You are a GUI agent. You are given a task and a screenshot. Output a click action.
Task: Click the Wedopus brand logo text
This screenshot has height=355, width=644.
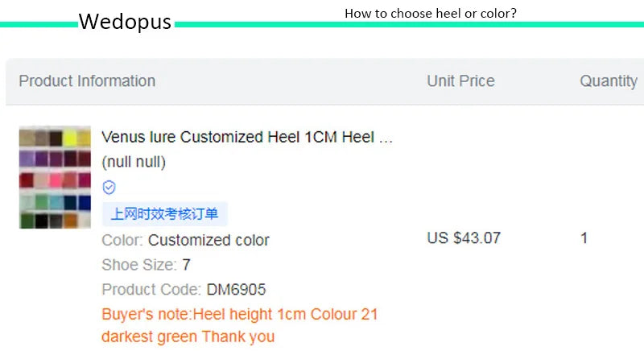tap(125, 22)
